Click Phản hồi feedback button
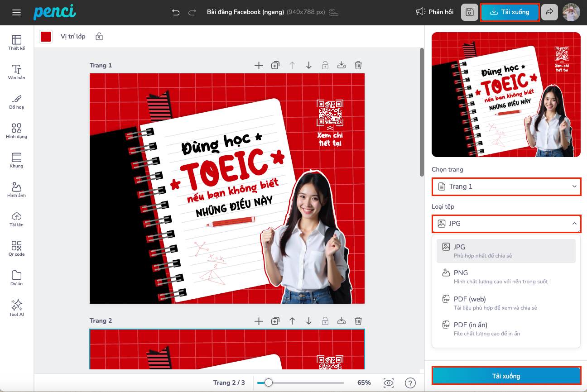The width and height of the screenshot is (587, 392). [435, 12]
